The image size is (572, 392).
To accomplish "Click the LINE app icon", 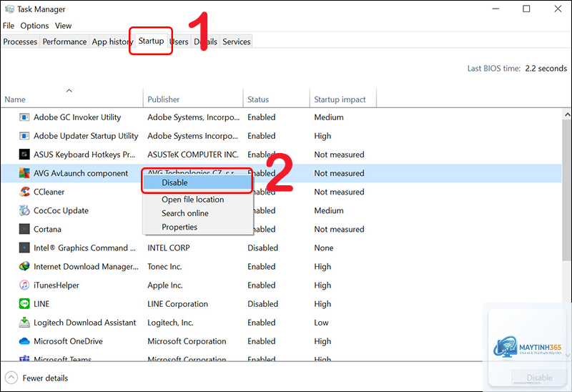I will (x=24, y=304).
